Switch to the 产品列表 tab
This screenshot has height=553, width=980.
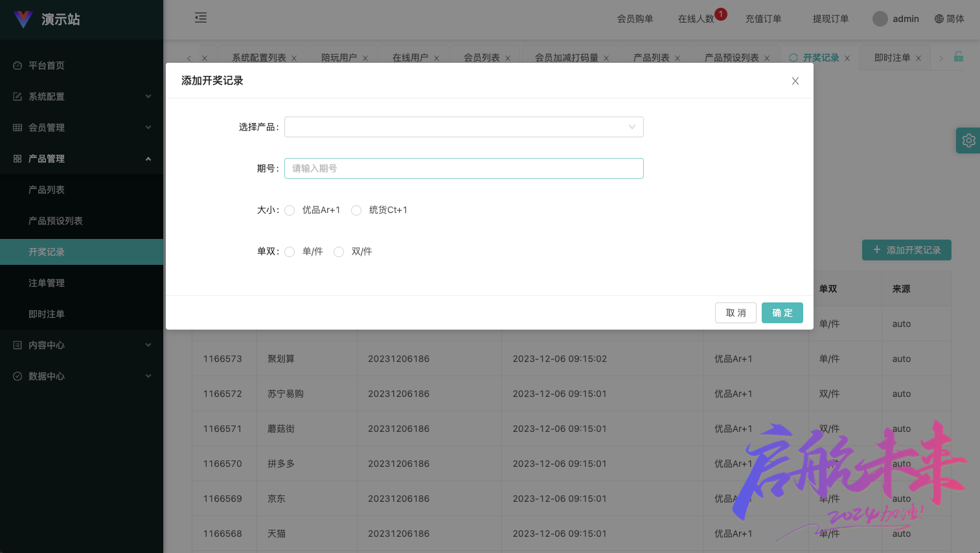pyautogui.click(x=652, y=58)
